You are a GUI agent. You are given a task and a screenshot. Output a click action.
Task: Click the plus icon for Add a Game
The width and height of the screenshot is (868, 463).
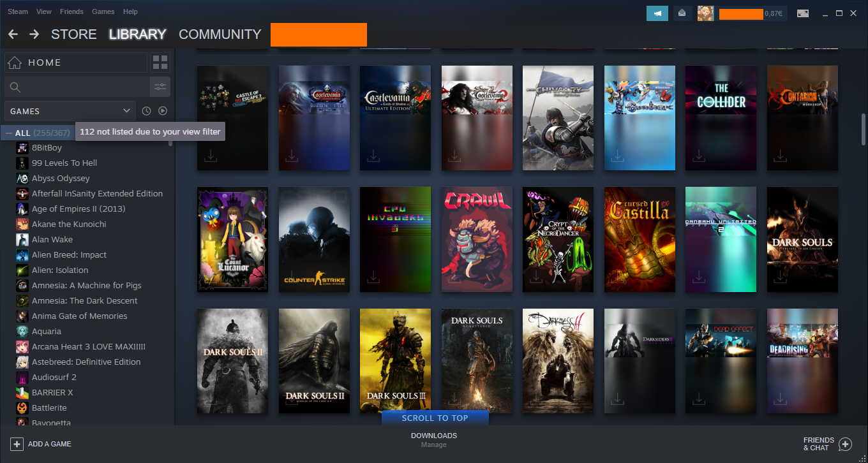(17, 444)
